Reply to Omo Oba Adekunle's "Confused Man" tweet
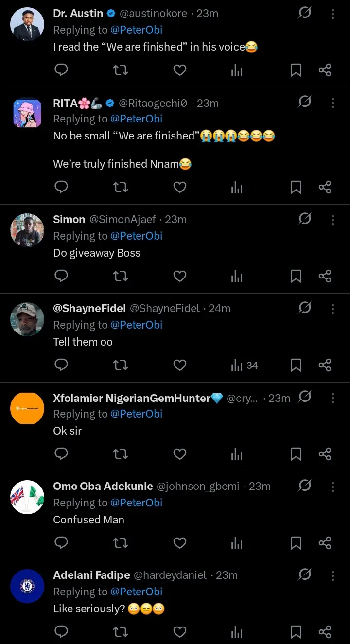Image resolution: width=350 pixels, height=644 pixels. (61, 543)
